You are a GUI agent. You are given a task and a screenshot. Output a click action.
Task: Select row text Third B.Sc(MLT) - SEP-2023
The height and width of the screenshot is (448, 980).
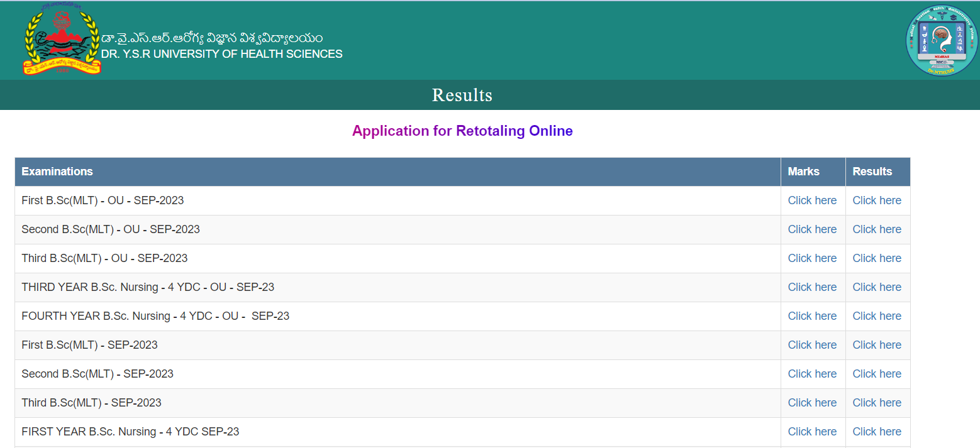coord(91,403)
